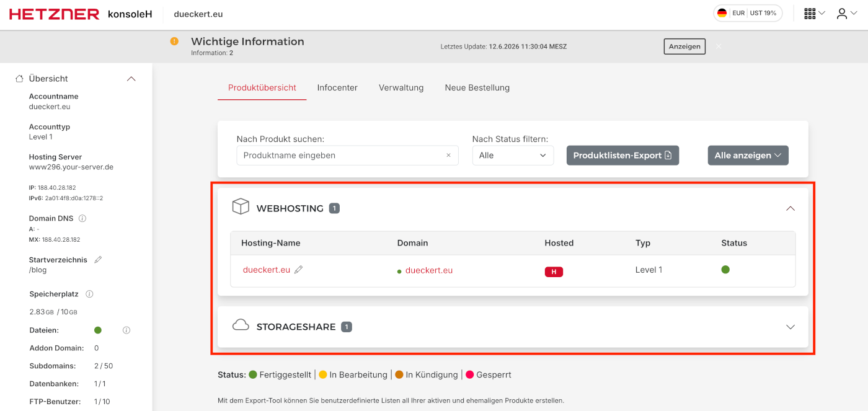This screenshot has width=868, height=411.
Task: Expand the StorageShare section chevron
Action: (x=790, y=327)
